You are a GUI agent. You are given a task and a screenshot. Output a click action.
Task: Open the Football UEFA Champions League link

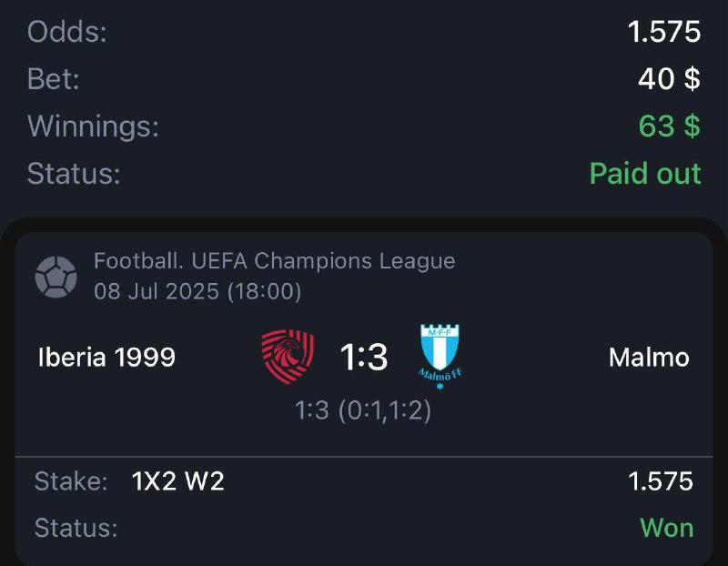point(274,262)
